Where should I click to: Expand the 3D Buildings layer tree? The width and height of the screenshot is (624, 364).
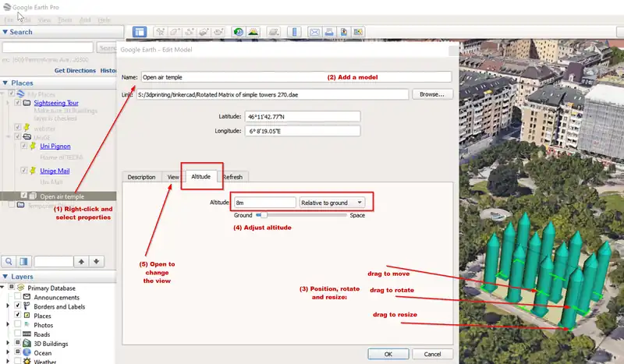tap(8, 344)
